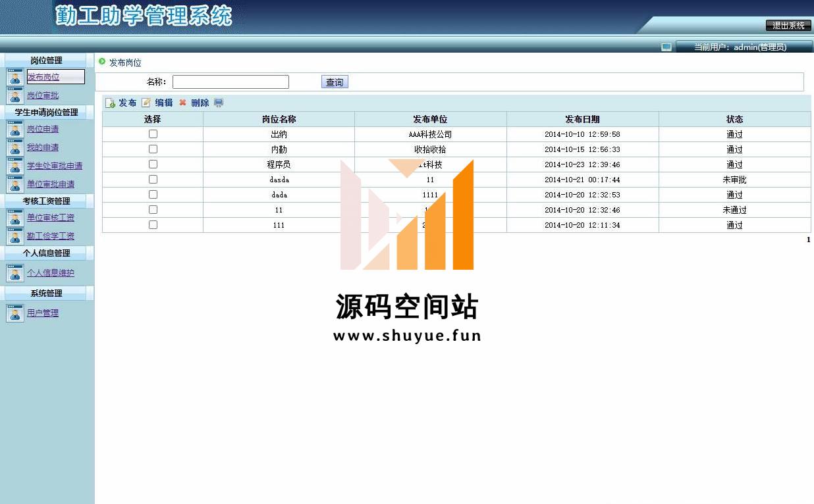Open the 个人信息维护 link
Image resolution: width=814 pixels, height=504 pixels.
pyautogui.click(x=51, y=273)
